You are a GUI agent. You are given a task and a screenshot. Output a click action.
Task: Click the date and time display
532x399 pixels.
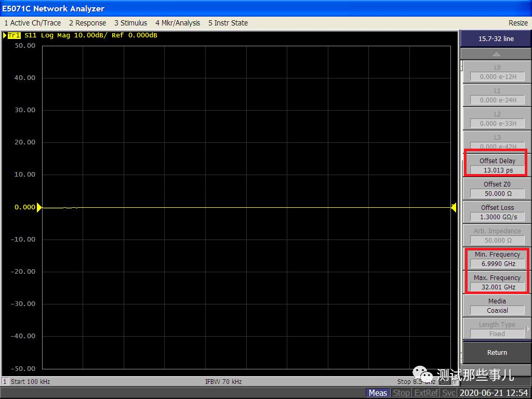494,393
